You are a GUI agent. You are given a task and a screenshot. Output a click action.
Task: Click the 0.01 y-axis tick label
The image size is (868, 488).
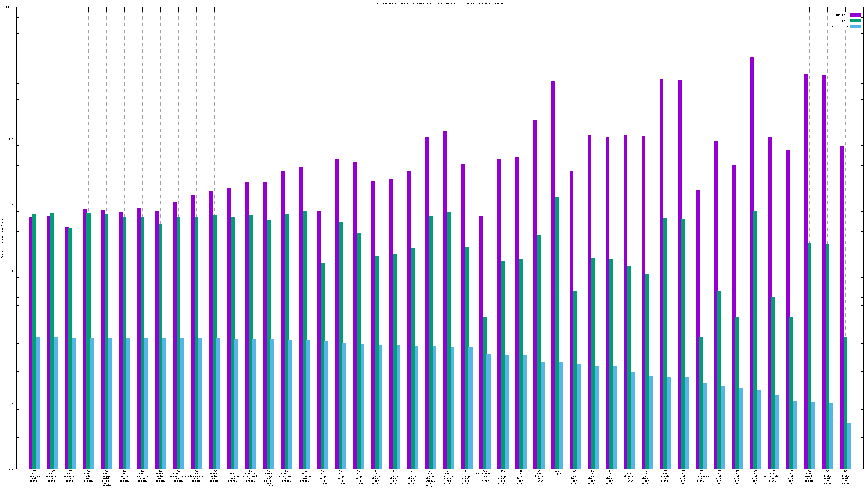tap(12, 469)
